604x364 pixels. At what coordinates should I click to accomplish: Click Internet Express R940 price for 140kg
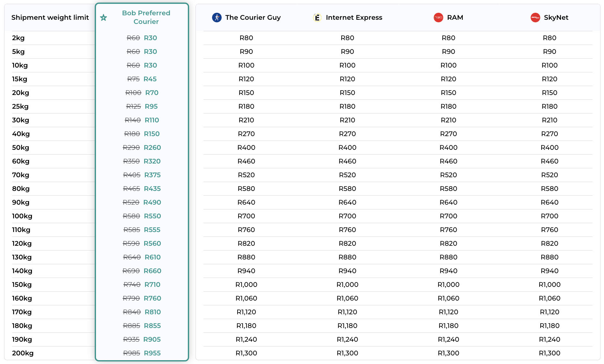coord(347,271)
